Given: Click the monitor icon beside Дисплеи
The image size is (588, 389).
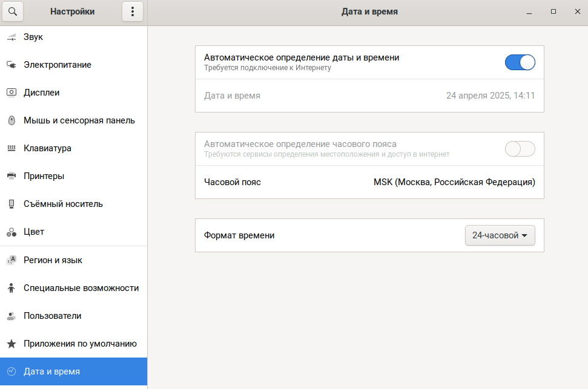Looking at the screenshot, I should pyautogui.click(x=12, y=93).
